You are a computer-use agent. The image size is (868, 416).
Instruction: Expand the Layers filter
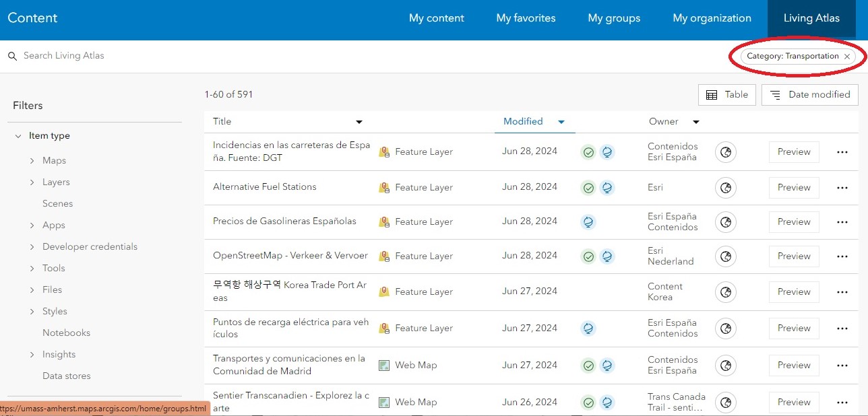coord(32,182)
